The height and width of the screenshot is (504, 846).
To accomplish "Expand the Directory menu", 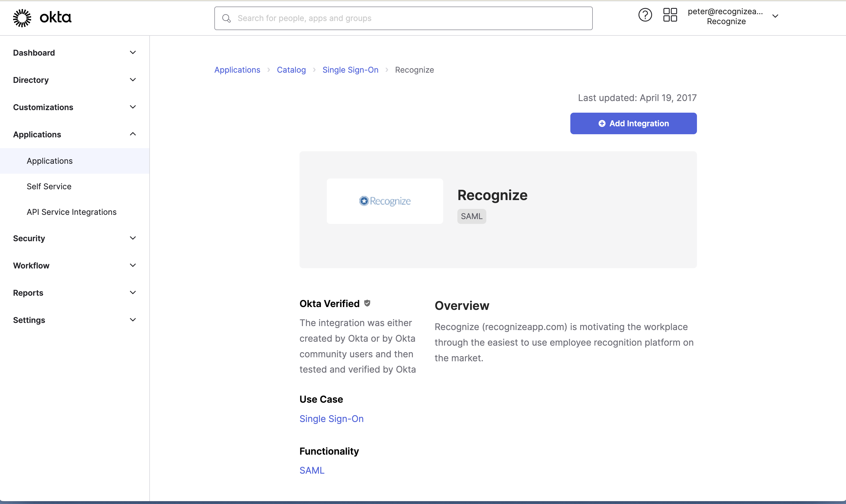I will pos(74,80).
